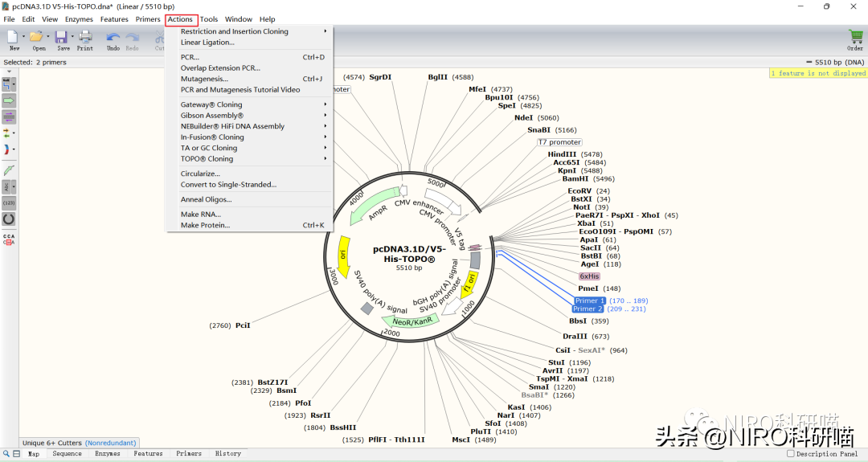Click the Save disk icon
Image resolution: width=868 pixels, height=462 pixels.
point(62,37)
